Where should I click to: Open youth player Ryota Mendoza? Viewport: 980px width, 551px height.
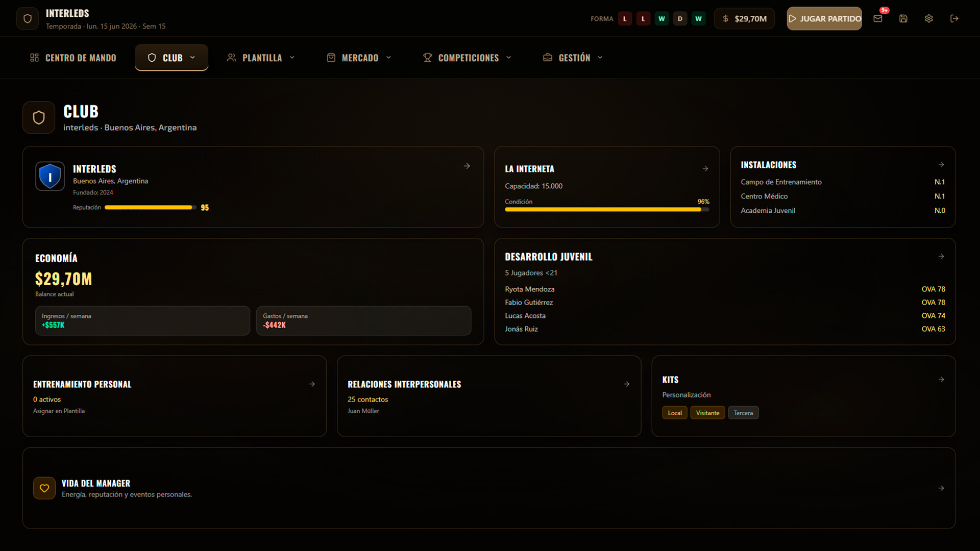click(530, 289)
